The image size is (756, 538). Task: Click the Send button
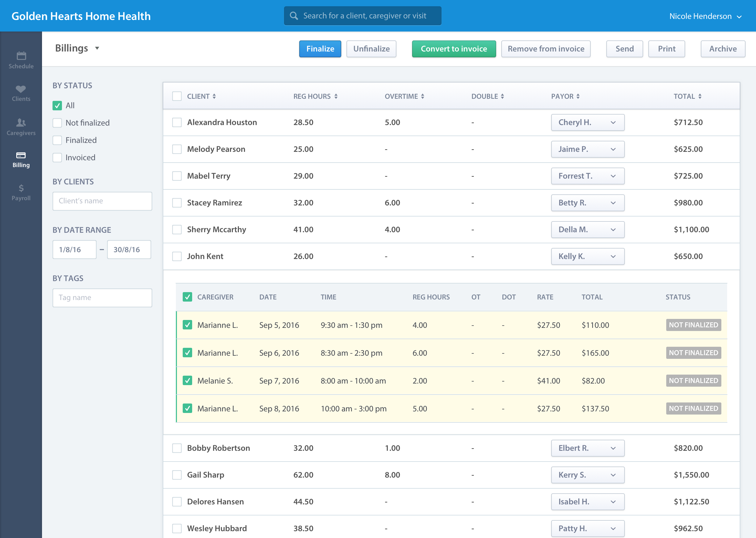click(x=624, y=49)
